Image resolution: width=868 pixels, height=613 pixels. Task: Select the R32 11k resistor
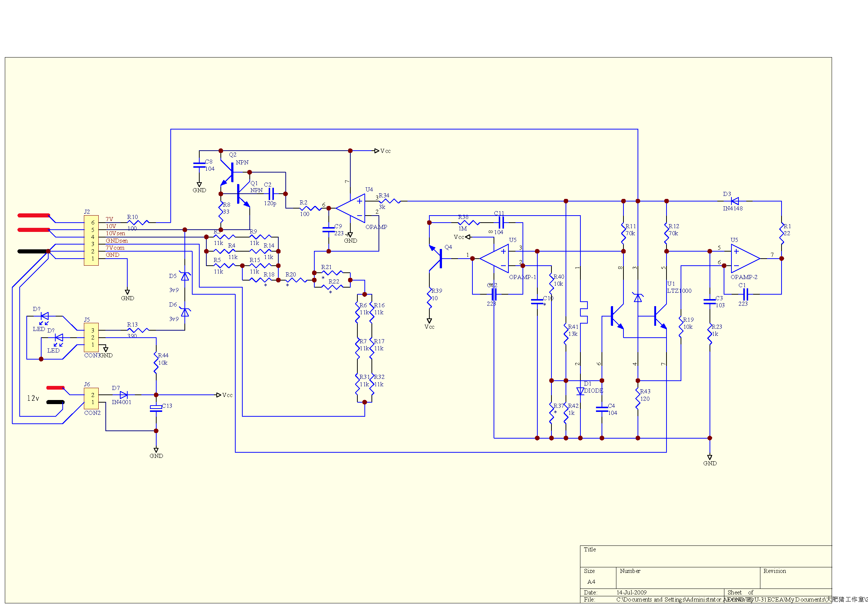(371, 384)
